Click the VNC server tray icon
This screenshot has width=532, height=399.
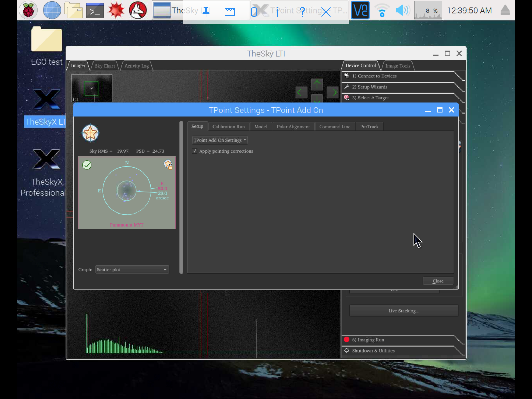(360, 10)
